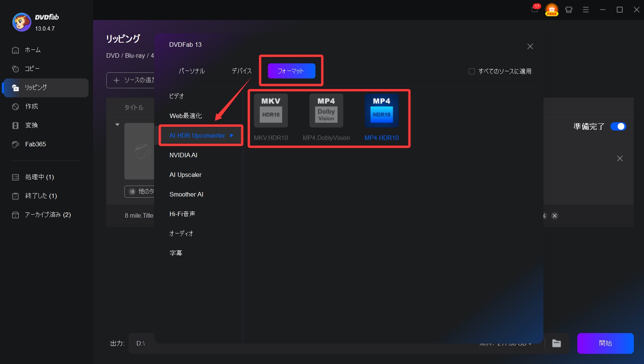Viewport: 644px width, 364px height.
Task: View 処理中 (1) task queue
Action: coord(46,177)
